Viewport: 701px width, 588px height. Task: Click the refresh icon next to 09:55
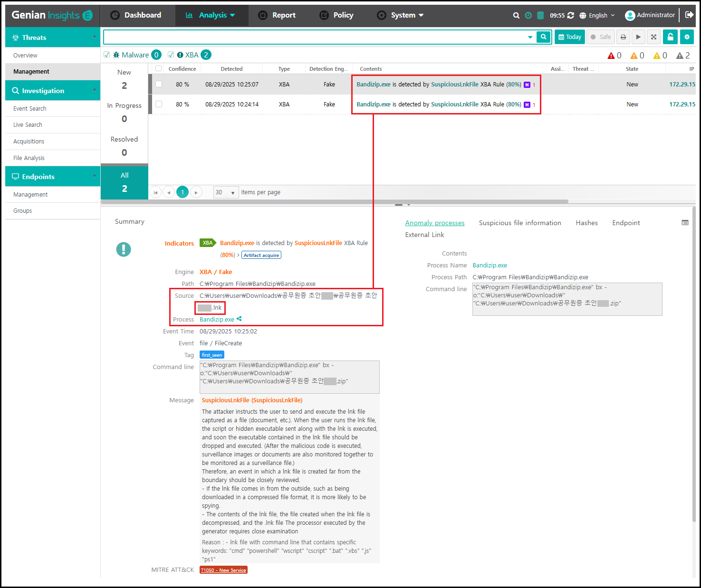point(571,15)
